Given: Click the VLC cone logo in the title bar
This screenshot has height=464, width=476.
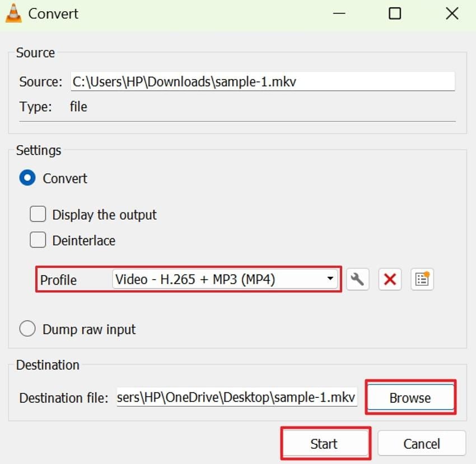Looking at the screenshot, I should [14, 13].
